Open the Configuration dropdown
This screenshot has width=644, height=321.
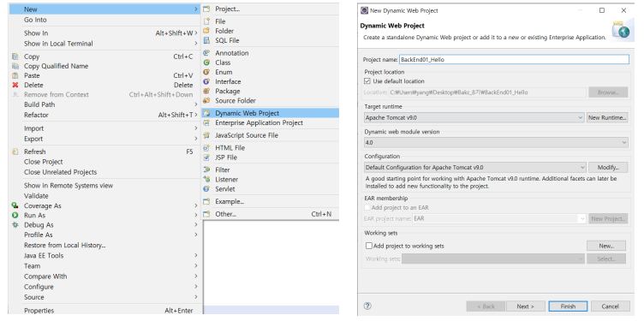click(582, 168)
